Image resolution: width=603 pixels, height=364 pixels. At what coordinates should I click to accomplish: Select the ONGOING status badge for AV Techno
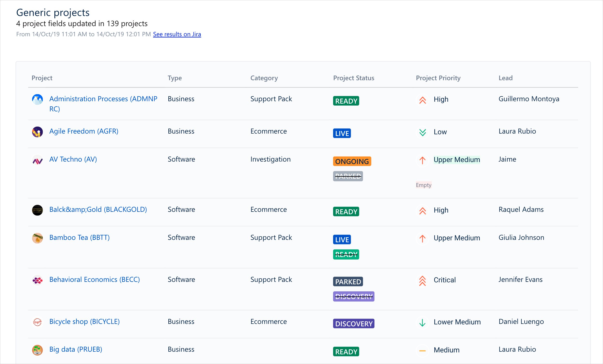pyautogui.click(x=352, y=161)
